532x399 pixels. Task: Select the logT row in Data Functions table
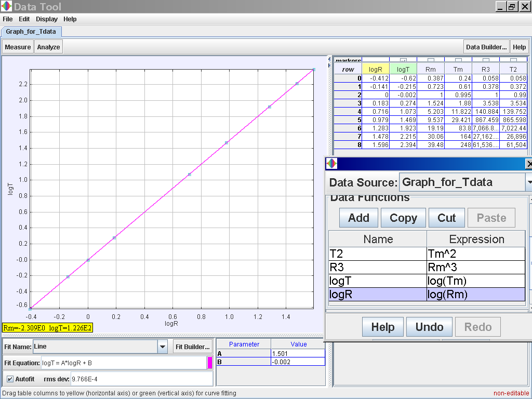click(x=377, y=281)
